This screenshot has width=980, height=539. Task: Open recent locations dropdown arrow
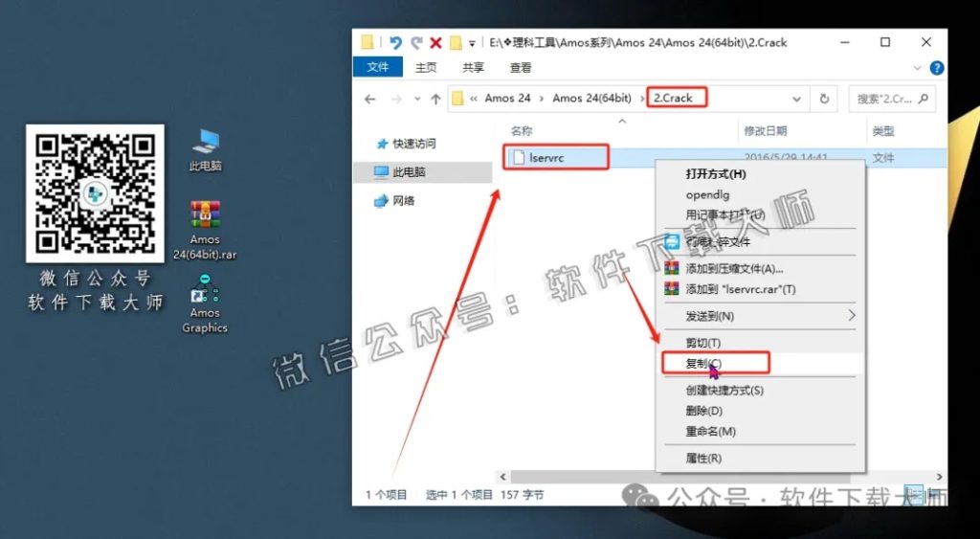416,100
